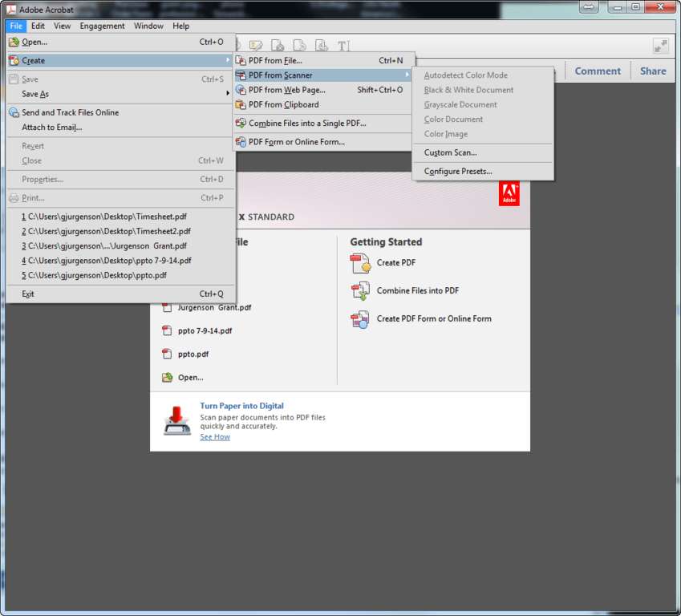
Task: Click the PDF from Scanner icon
Action: tap(241, 75)
